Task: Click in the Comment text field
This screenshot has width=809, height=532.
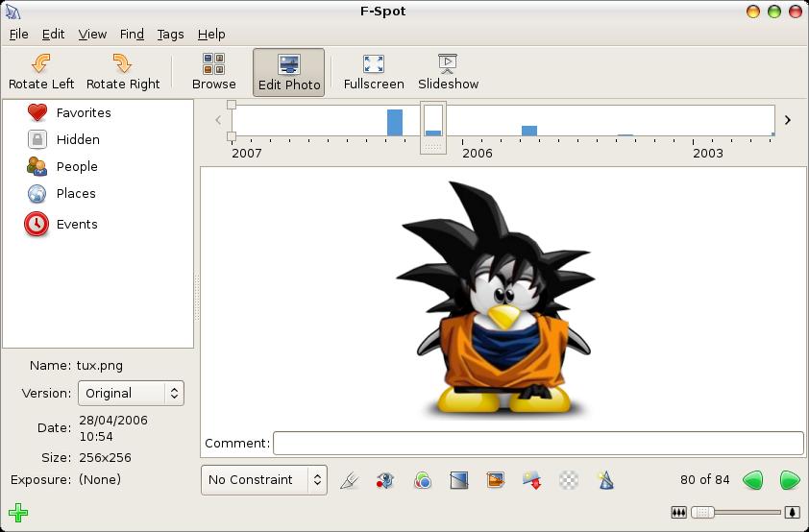Action: coord(538,444)
